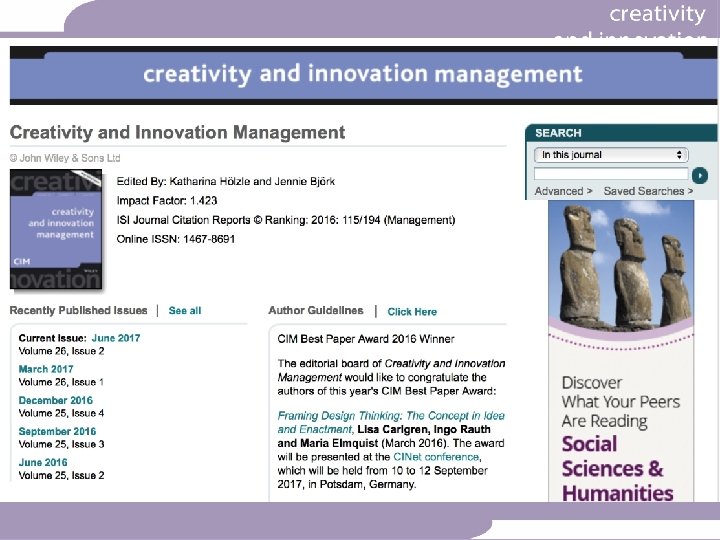This screenshot has width=720, height=540.
Task: Click the Easter Island statues advertisement image
Action: (621, 267)
